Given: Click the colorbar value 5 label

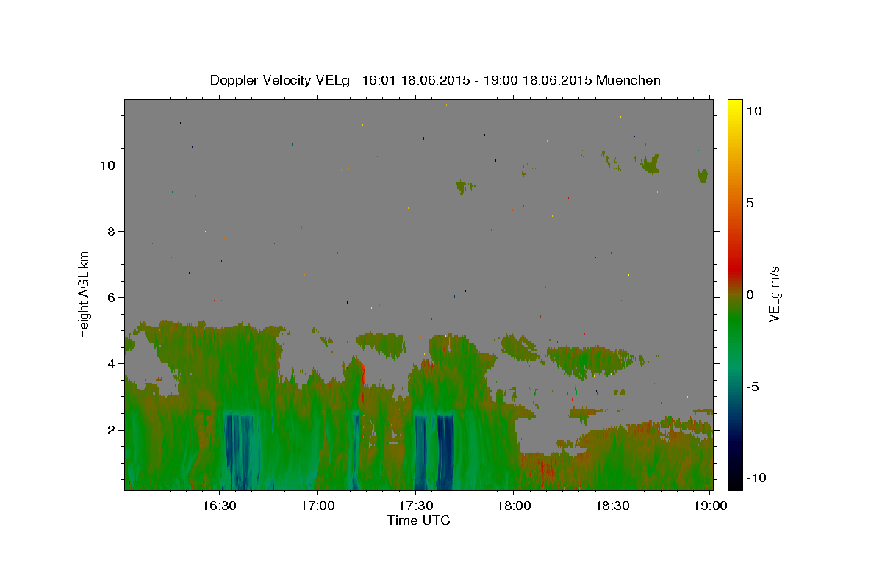Looking at the screenshot, I should (x=750, y=203).
